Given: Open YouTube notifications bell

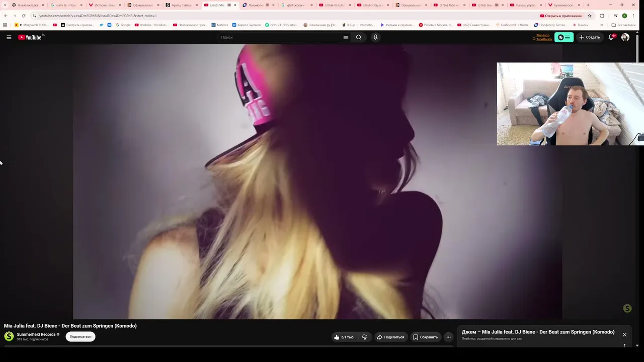Looking at the screenshot, I should (611, 37).
